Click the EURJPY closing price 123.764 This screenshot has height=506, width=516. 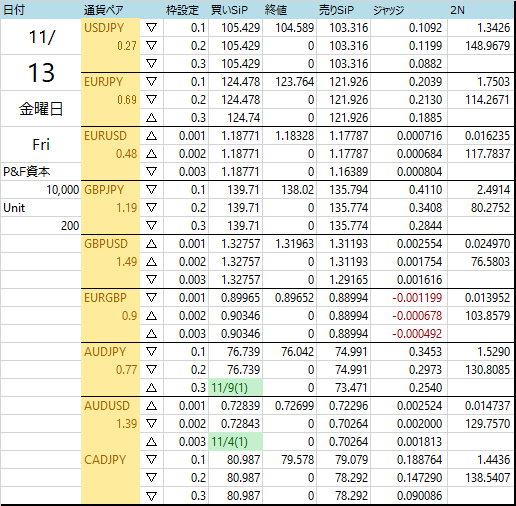point(294,82)
